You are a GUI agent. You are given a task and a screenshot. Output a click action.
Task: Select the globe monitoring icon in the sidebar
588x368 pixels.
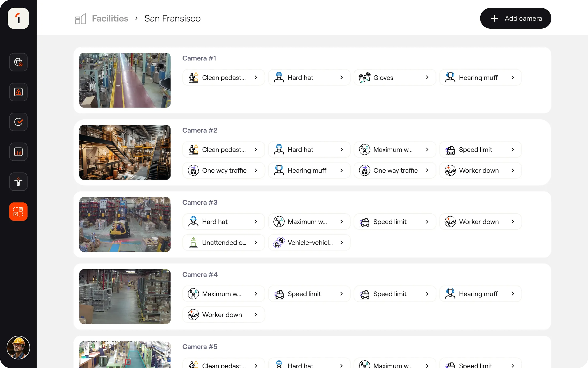coord(18,62)
